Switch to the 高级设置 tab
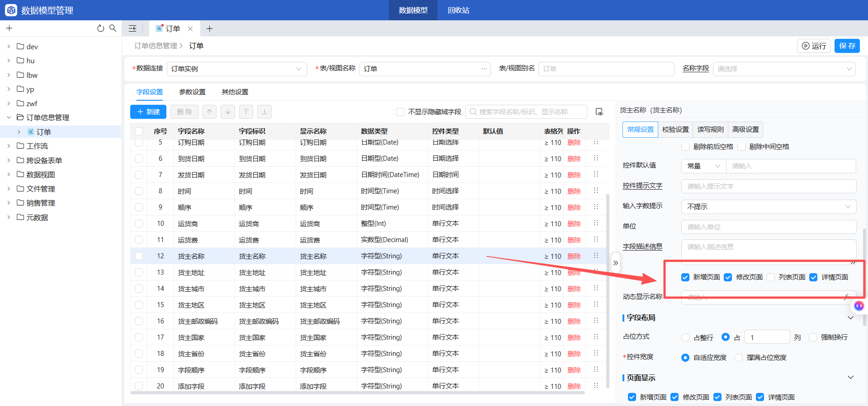The height and width of the screenshot is (406, 868). coord(745,130)
